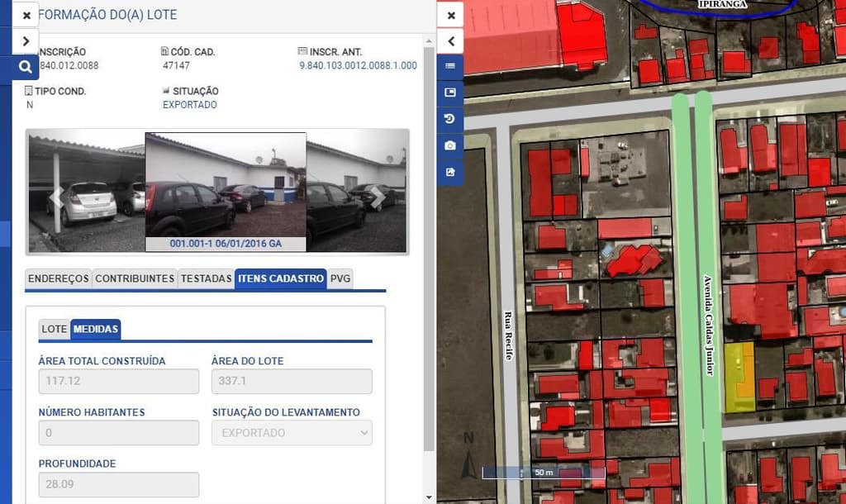Switch to the ENDEREÇOS tab
The width and height of the screenshot is (846, 504).
click(x=59, y=279)
